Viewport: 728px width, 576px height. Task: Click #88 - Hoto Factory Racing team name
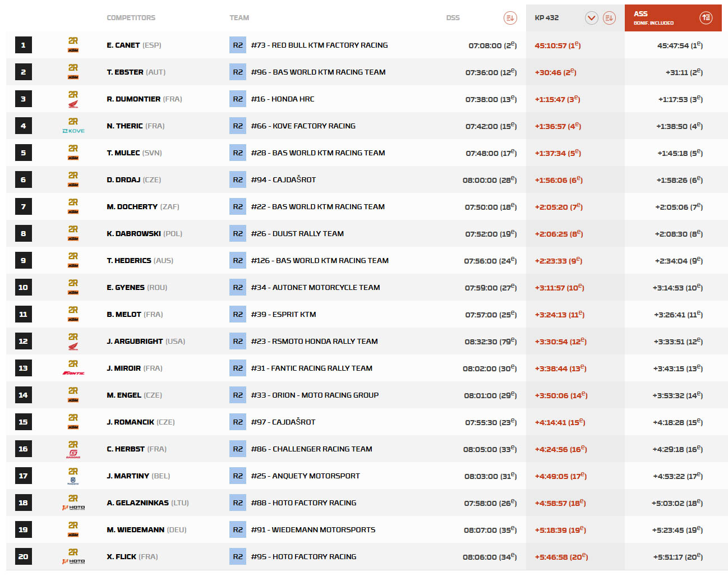click(x=303, y=503)
